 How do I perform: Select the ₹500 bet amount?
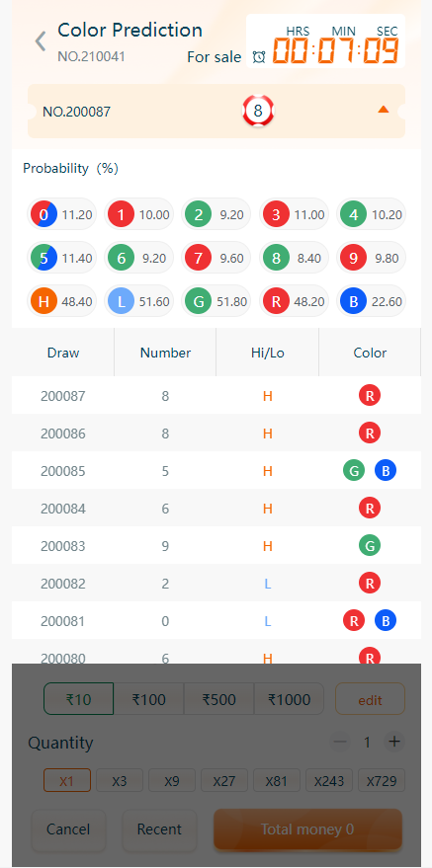coord(218,699)
